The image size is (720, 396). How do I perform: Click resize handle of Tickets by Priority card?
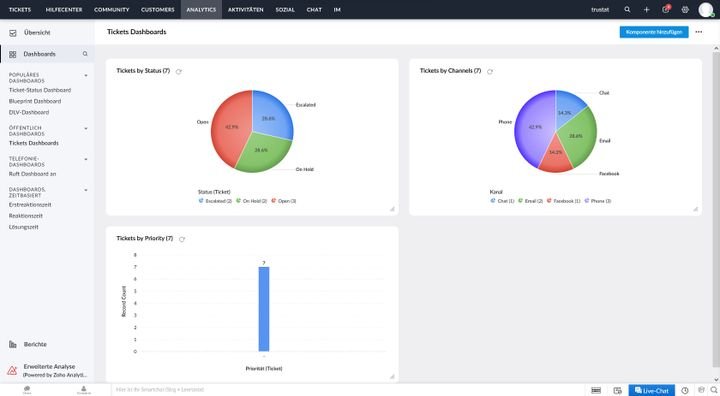pyautogui.click(x=392, y=376)
